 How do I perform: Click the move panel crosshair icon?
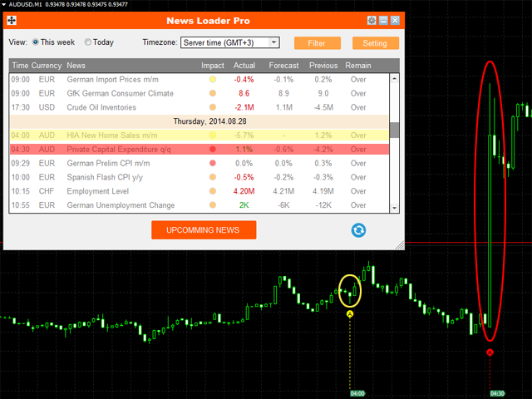12,21
